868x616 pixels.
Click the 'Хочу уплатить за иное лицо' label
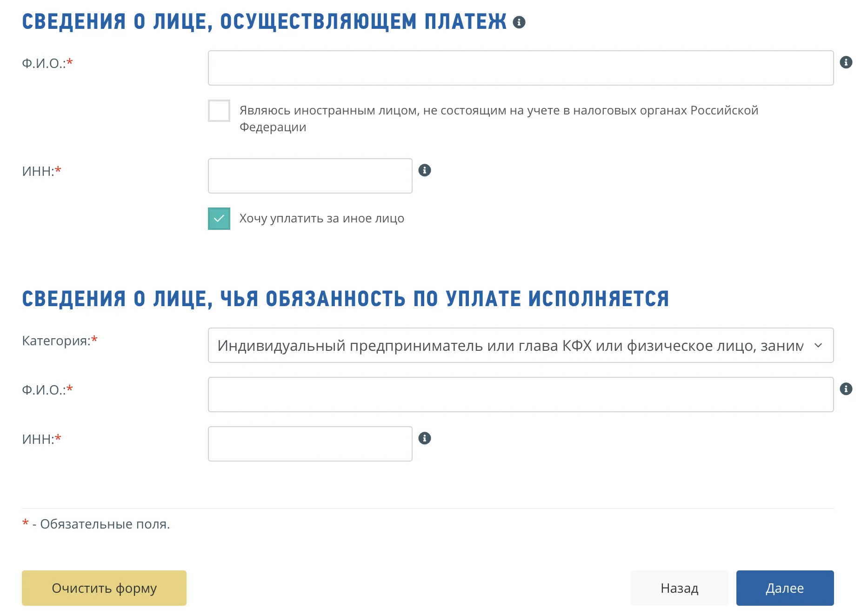tap(321, 219)
